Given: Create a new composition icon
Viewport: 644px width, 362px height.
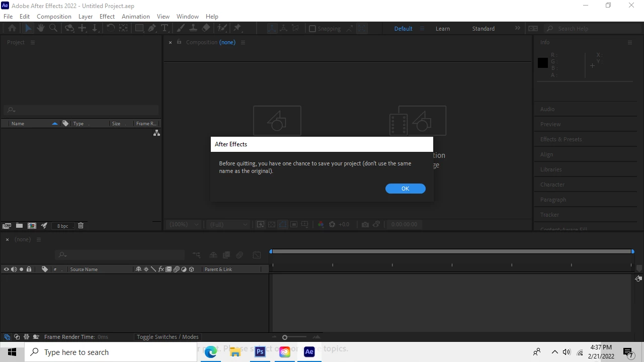Looking at the screenshot, I should [32, 226].
